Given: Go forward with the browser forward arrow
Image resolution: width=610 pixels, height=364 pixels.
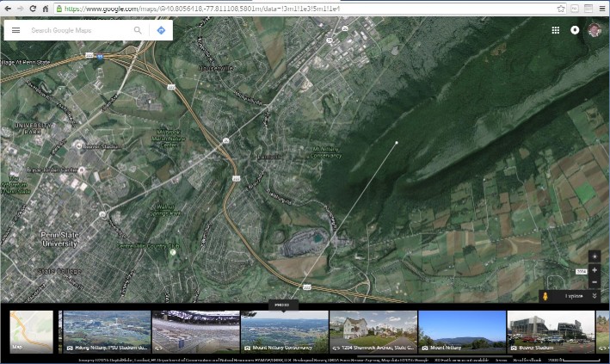Looking at the screenshot, I should (20, 9).
